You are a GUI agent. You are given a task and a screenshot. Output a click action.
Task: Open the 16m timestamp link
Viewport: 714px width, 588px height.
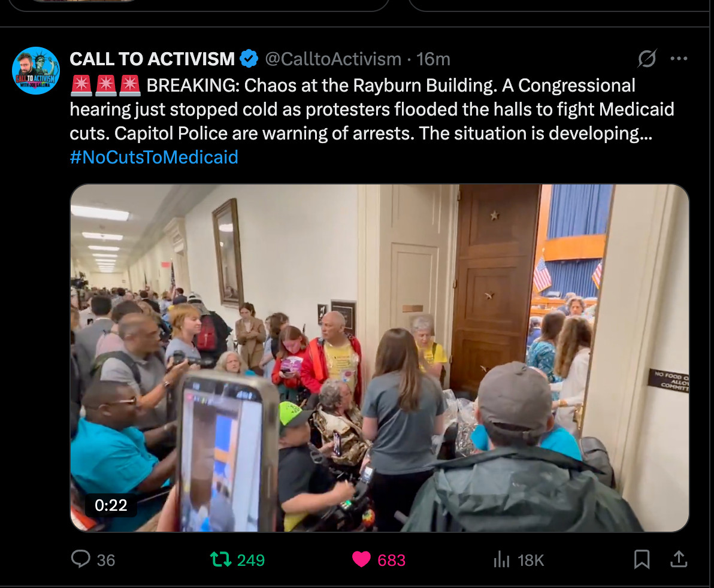[x=433, y=59]
